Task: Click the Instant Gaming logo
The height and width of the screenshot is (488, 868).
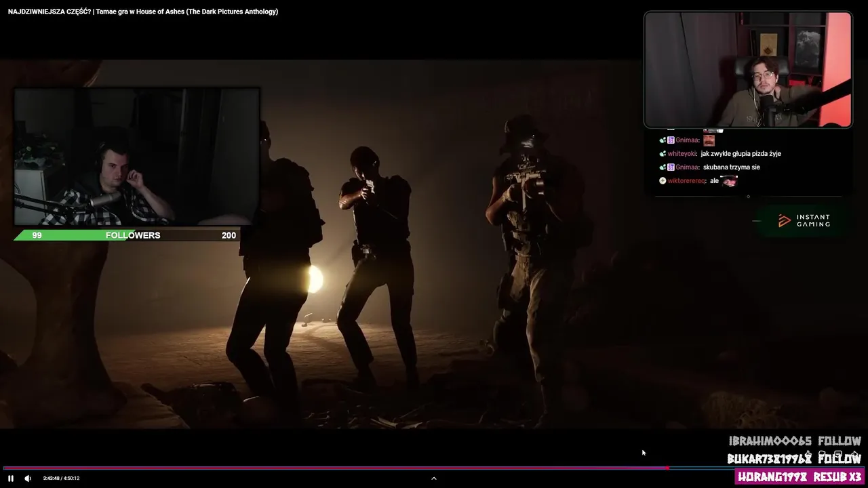Action: [804, 221]
